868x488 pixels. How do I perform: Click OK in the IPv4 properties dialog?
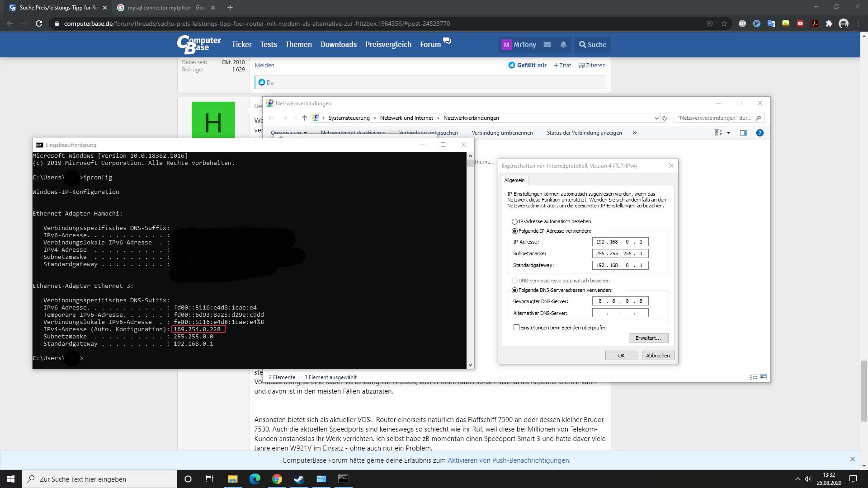tap(622, 356)
